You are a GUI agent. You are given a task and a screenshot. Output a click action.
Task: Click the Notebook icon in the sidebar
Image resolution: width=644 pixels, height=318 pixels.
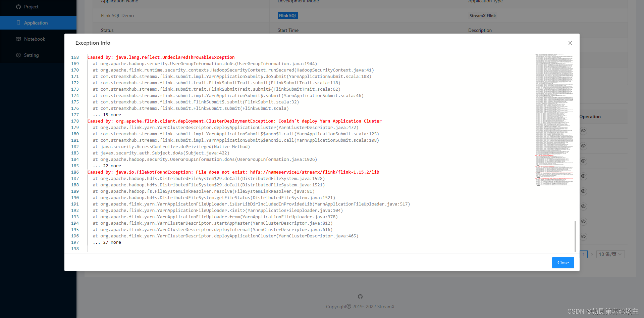18,39
